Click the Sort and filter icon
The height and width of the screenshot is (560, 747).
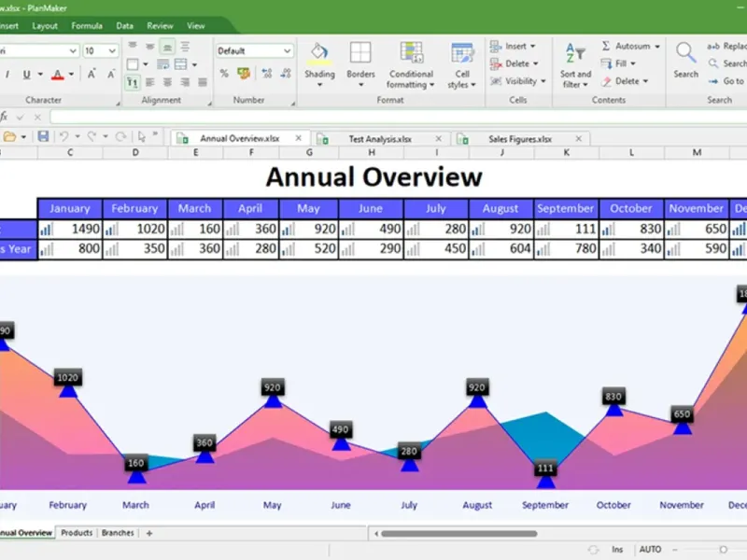tap(575, 53)
